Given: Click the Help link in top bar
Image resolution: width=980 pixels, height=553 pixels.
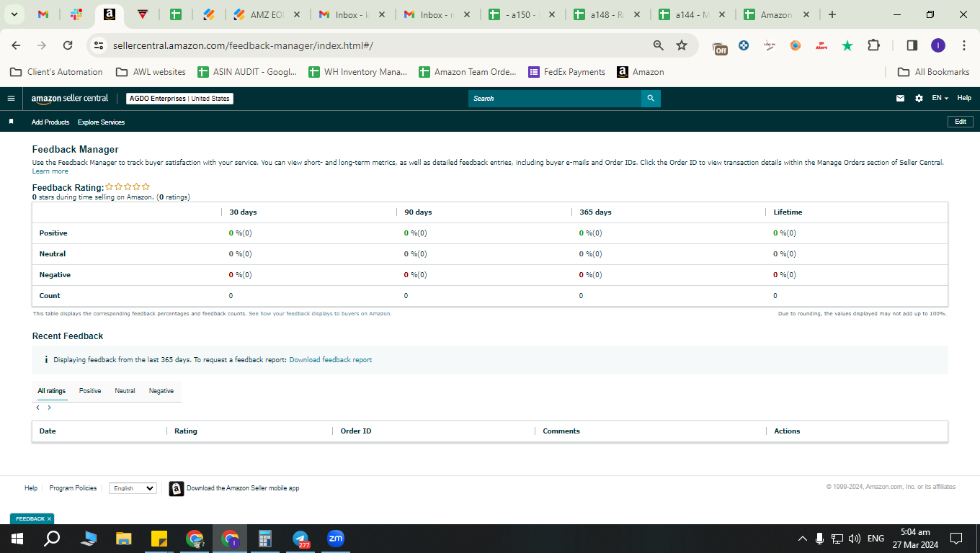Looking at the screenshot, I should [x=964, y=99].
